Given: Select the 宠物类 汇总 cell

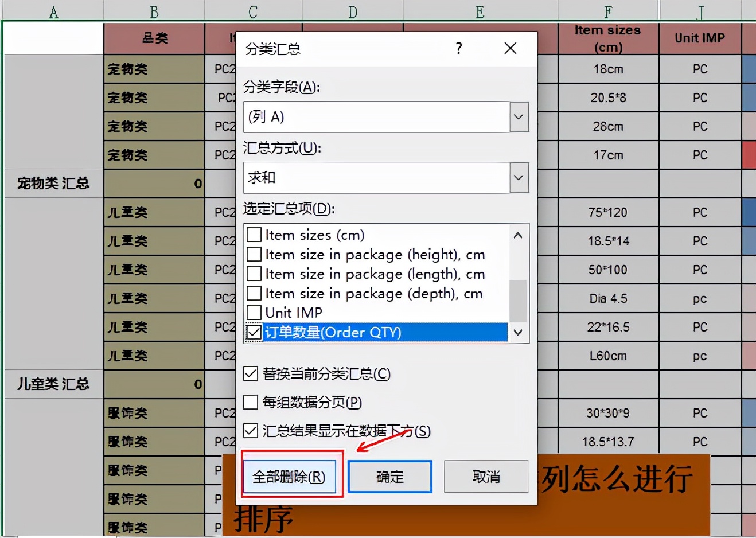Looking at the screenshot, I should [52, 183].
